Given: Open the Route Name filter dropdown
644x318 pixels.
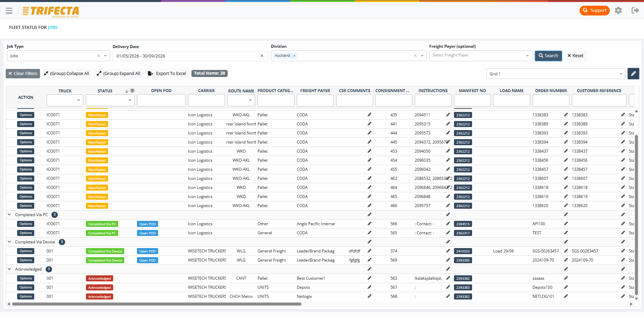Looking at the screenshot, I should [x=250, y=101].
